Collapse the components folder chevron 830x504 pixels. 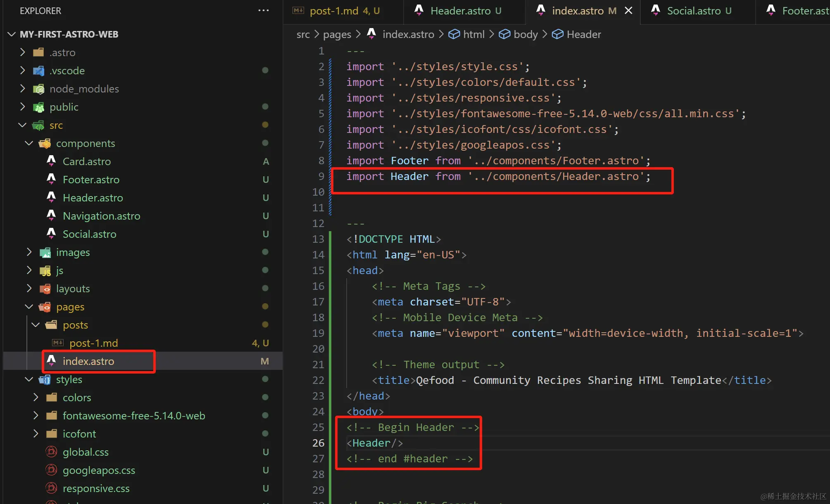click(29, 143)
